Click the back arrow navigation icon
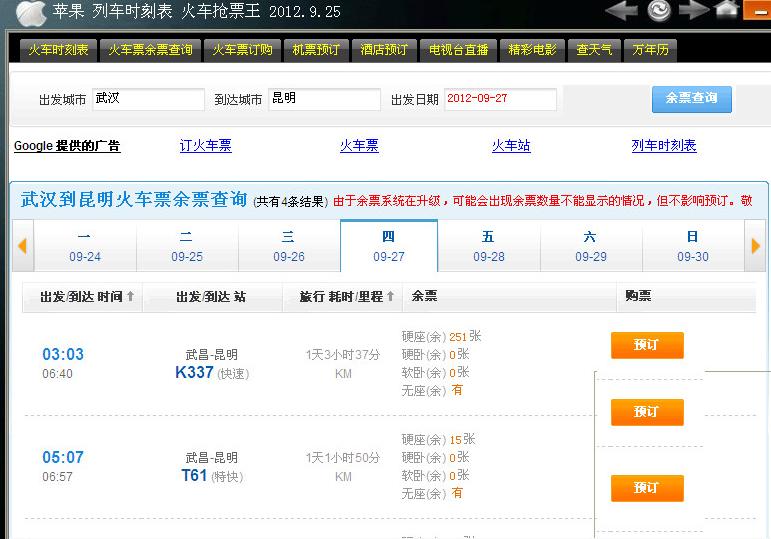The height and width of the screenshot is (539, 771). click(622, 11)
